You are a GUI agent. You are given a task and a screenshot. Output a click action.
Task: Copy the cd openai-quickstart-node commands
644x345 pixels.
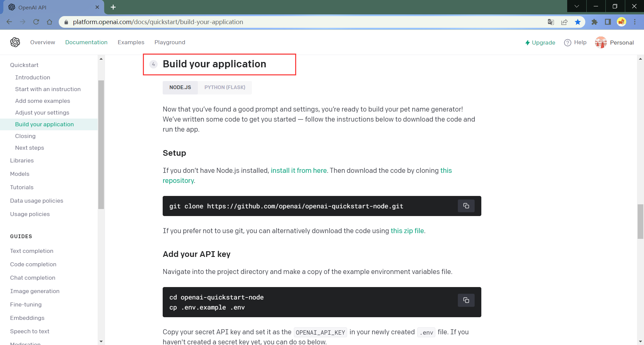click(x=466, y=300)
